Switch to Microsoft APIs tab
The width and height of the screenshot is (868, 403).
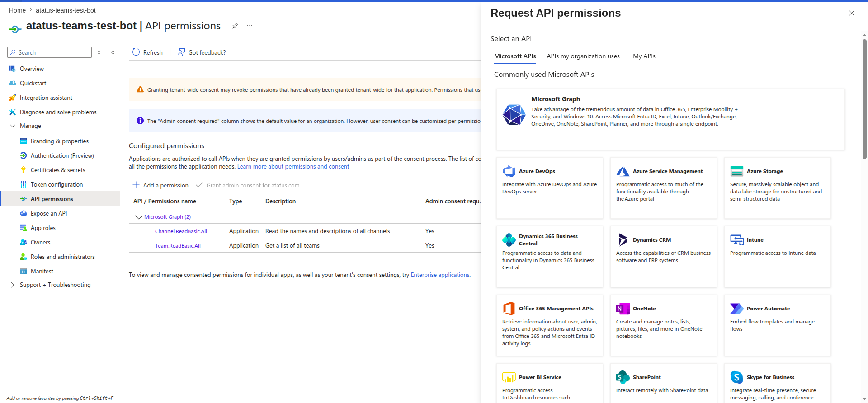click(x=515, y=56)
